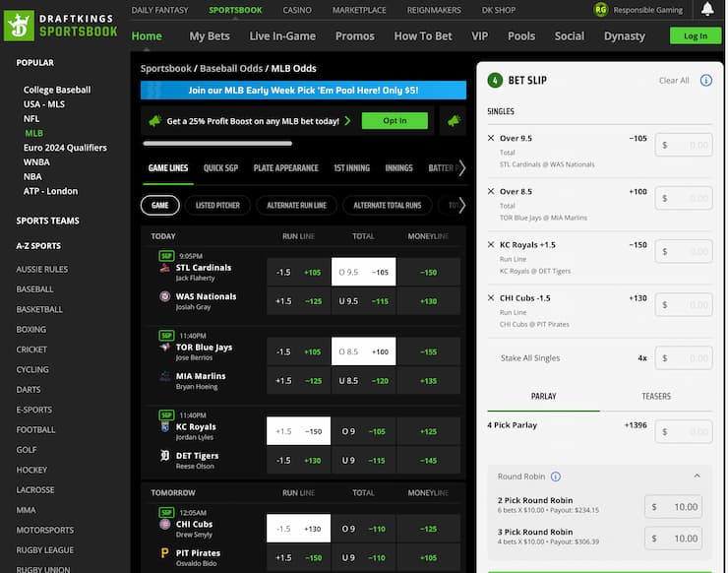Click the Stake All Singles input field
Screen dimensions: 728x573
pos(684,357)
